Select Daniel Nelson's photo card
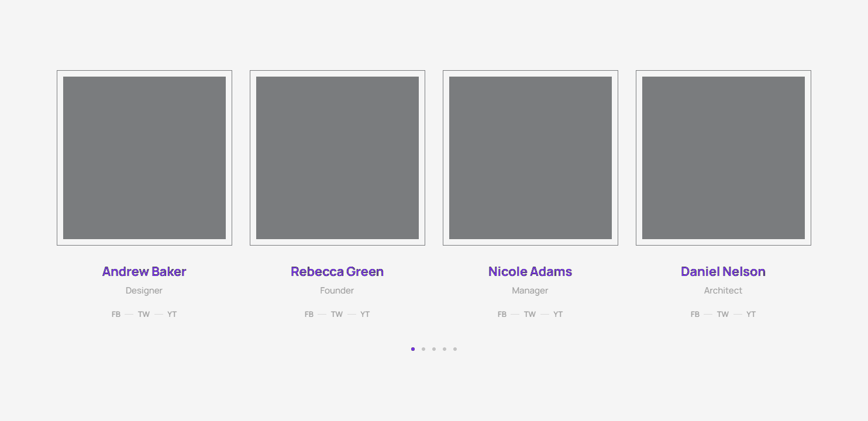 tap(724, 158)
